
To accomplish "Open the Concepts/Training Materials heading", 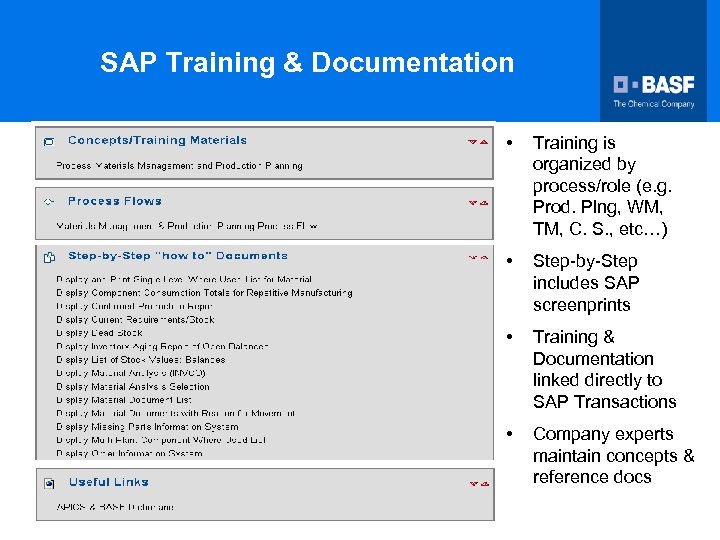I will point(157,140).
